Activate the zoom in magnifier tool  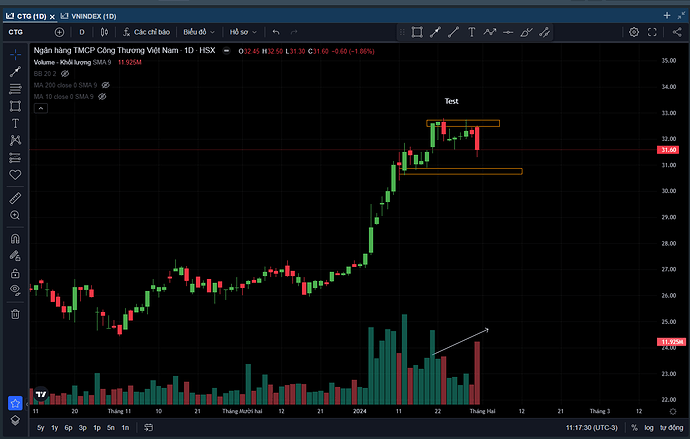click(15, 215)
